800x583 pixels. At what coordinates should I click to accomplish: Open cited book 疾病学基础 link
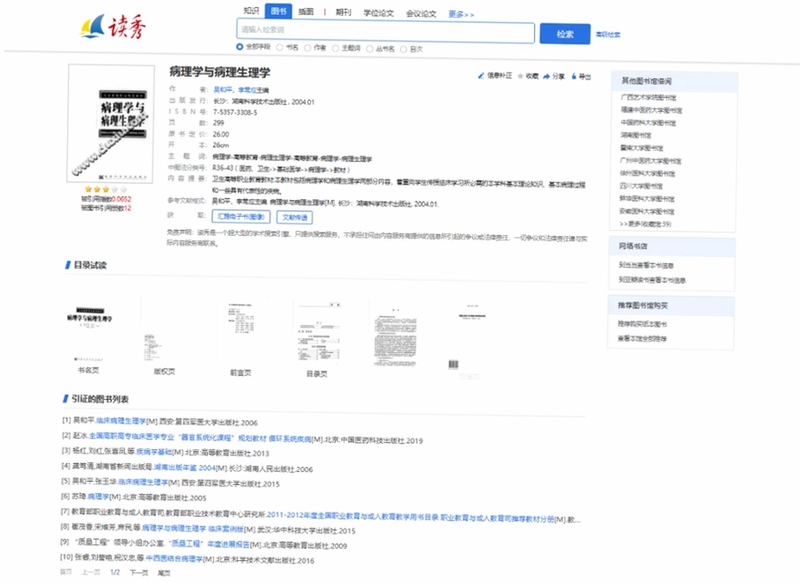pos(153,452)
